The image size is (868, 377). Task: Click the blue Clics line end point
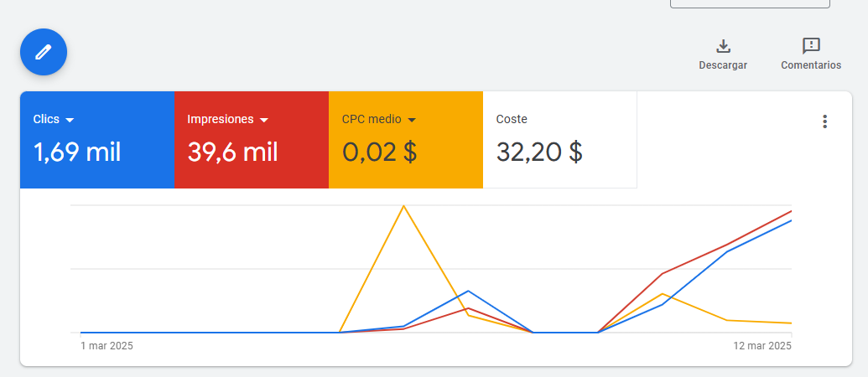(x=791, y=220)
